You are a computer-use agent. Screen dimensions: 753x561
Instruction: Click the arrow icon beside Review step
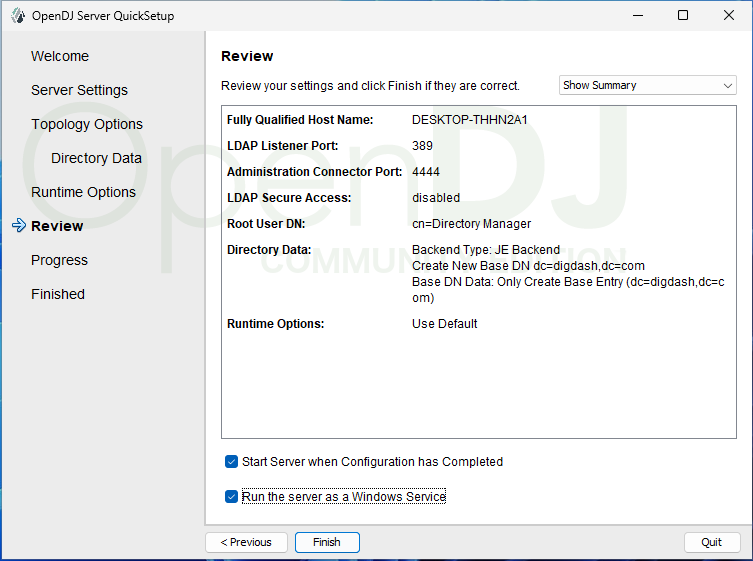[18, 226]
